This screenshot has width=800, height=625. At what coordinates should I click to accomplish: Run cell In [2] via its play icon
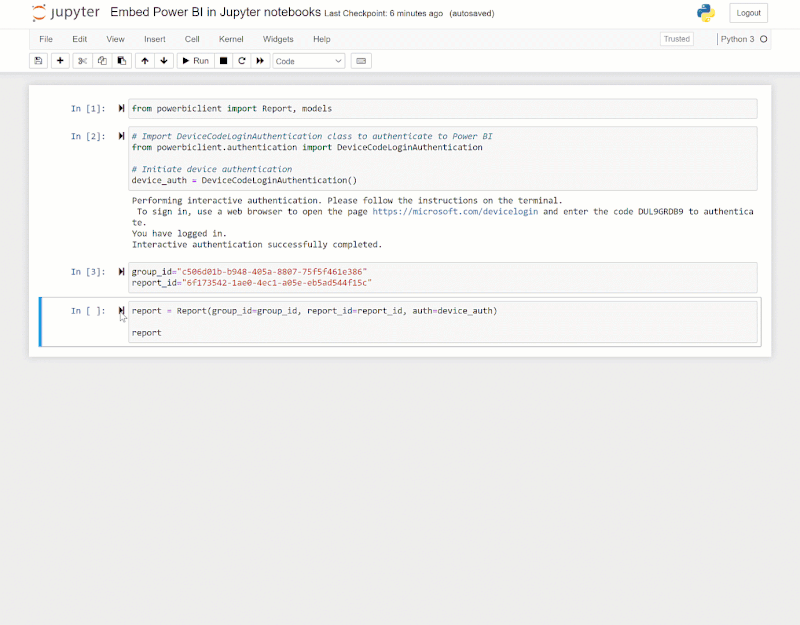coord(121,136)
